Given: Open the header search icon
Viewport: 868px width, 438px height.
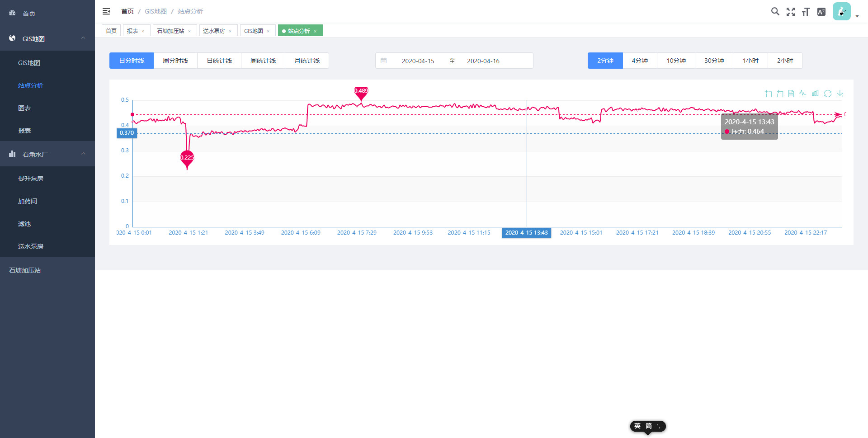Looking at the screenshot, I should (775, 12).
